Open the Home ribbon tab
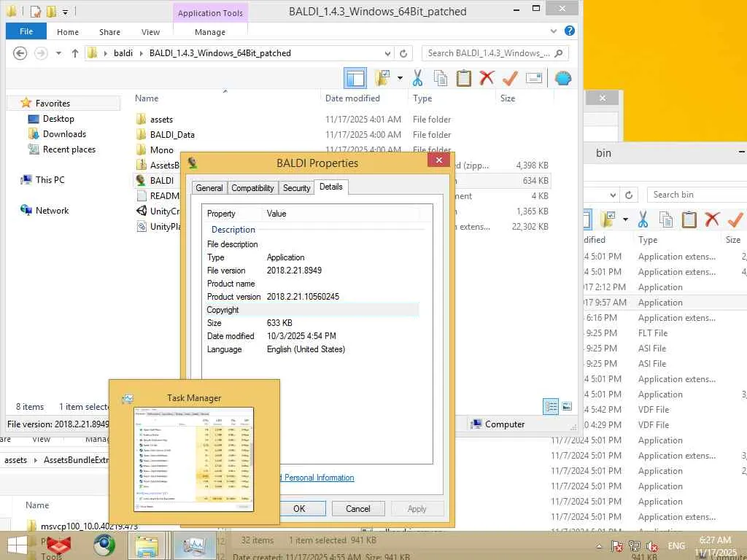Screen dimensions: 747x560 coord(68,32)
